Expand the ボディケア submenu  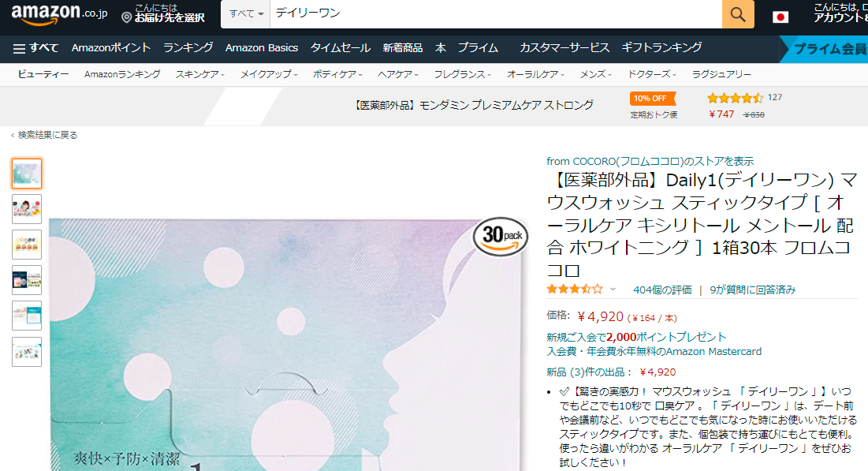(337, 74)
